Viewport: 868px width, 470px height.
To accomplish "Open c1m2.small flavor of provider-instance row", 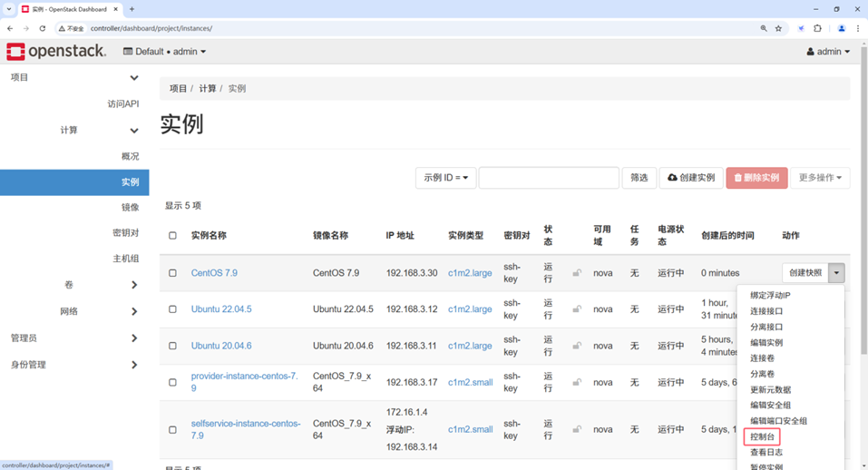I will [470, 382].
